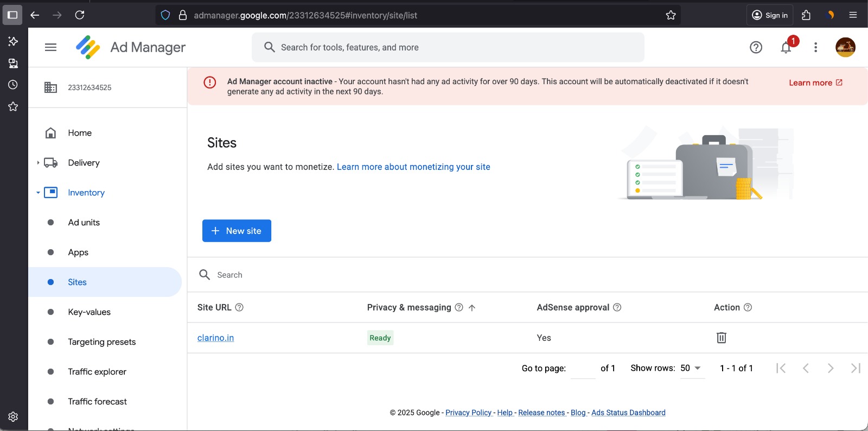This screenshot has width=868, height=431.
Task: Open Traffic explorer in sidebar
Action: (97, 372)
